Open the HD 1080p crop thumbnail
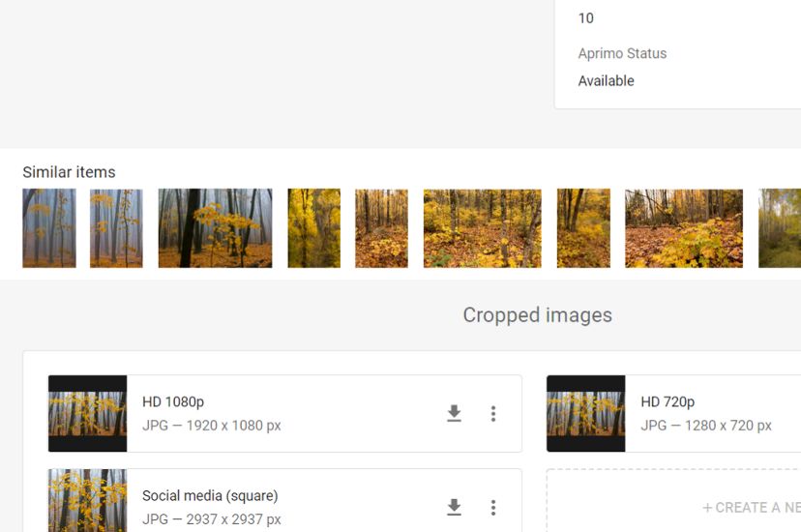 click(x=88, y=414)
